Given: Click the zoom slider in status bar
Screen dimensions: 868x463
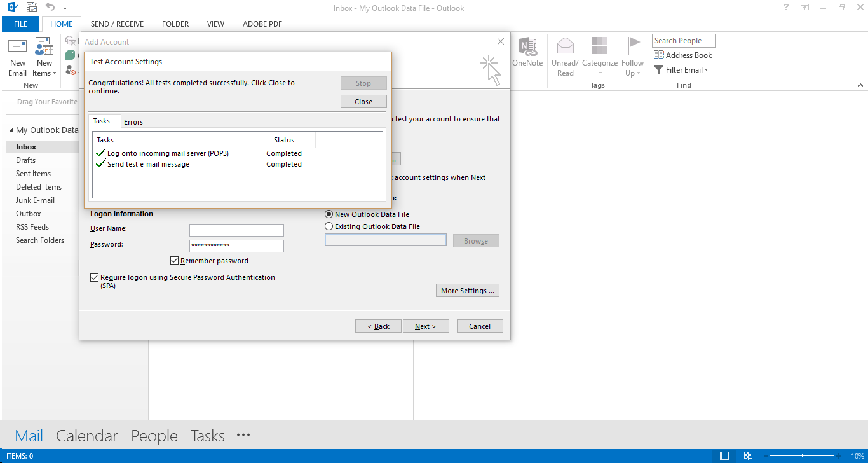Looking at the screenshot, I should tap(803, 456).
